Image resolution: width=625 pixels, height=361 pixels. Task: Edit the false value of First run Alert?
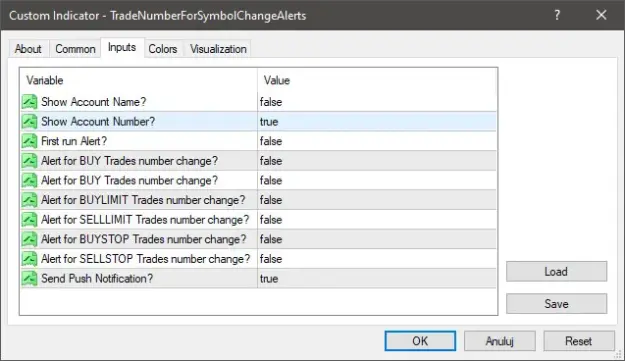(377, 141)
